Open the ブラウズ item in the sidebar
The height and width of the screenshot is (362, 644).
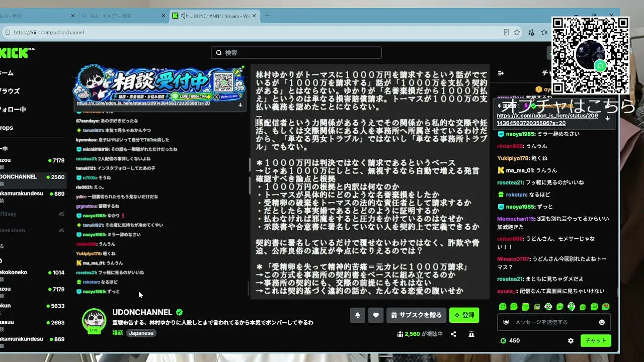click(10, 91)
